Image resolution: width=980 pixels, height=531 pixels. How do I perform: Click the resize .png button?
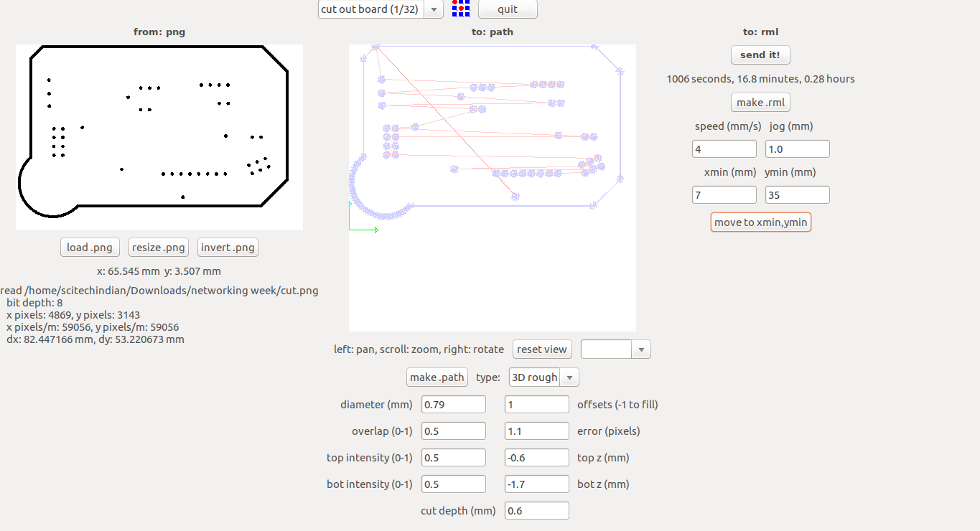coord(159,248)
